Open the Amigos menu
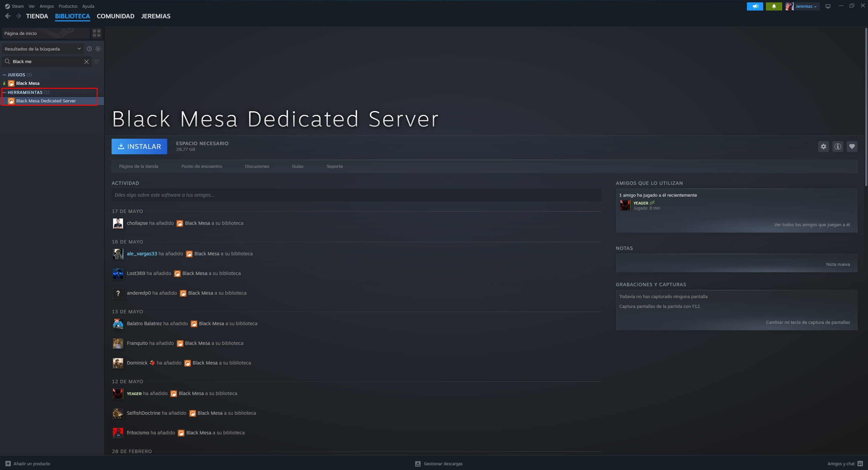Viewport: 868px width, 470px height. coord(47,6)
